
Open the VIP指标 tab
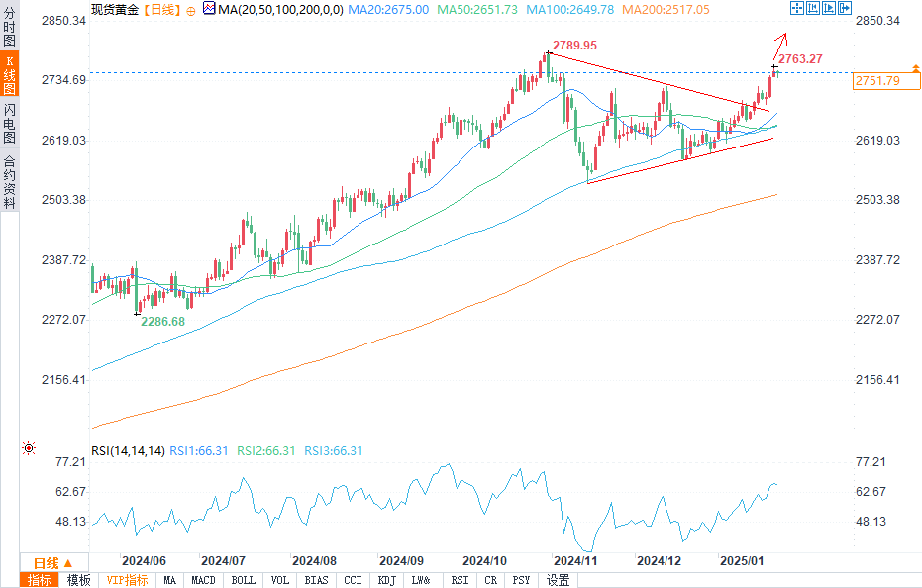127,580
